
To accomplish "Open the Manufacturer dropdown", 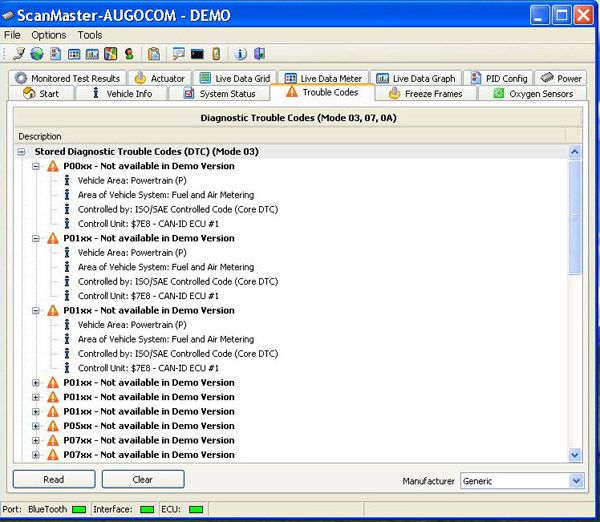I will tap(575, 481).
